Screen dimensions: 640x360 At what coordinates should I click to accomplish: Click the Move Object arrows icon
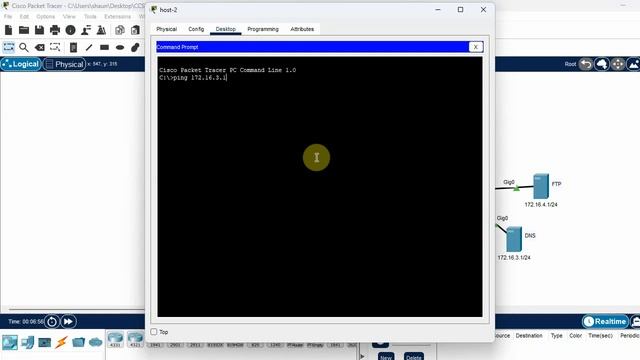click(618, 64)
